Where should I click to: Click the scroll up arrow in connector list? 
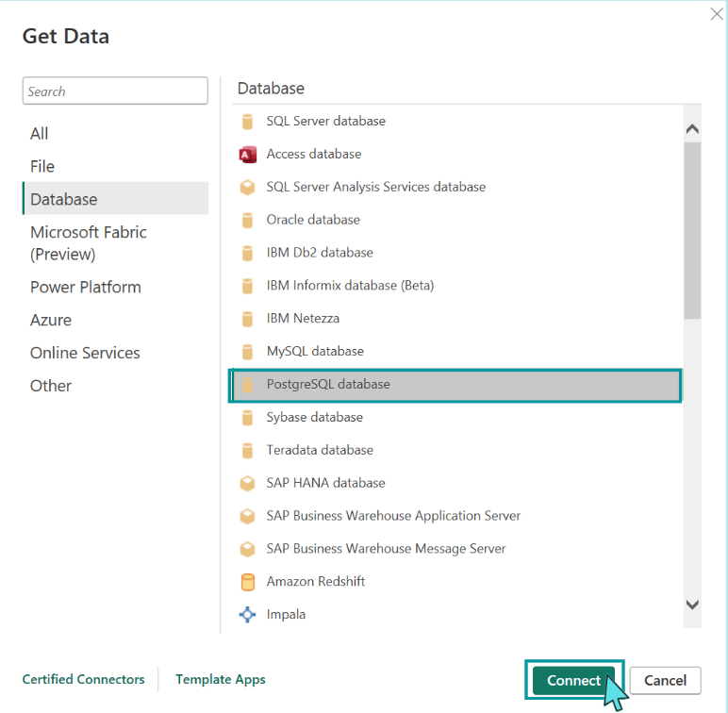(692, 128)
